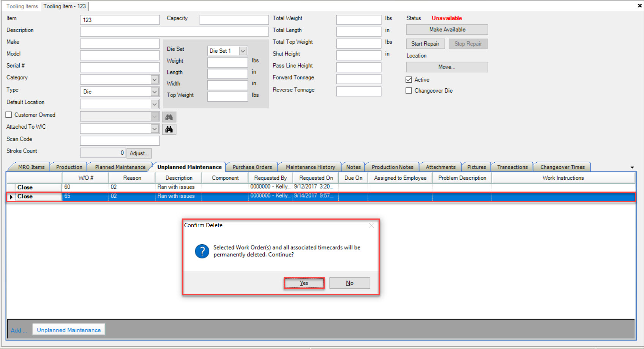Show the Pictures tab
The width and height of the screenshot is (644, 349).
477,167
